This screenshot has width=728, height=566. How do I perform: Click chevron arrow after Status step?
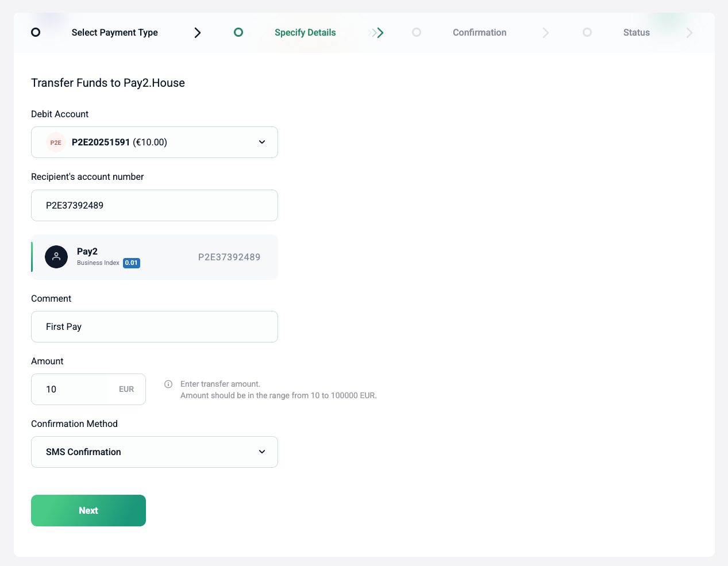690,33
